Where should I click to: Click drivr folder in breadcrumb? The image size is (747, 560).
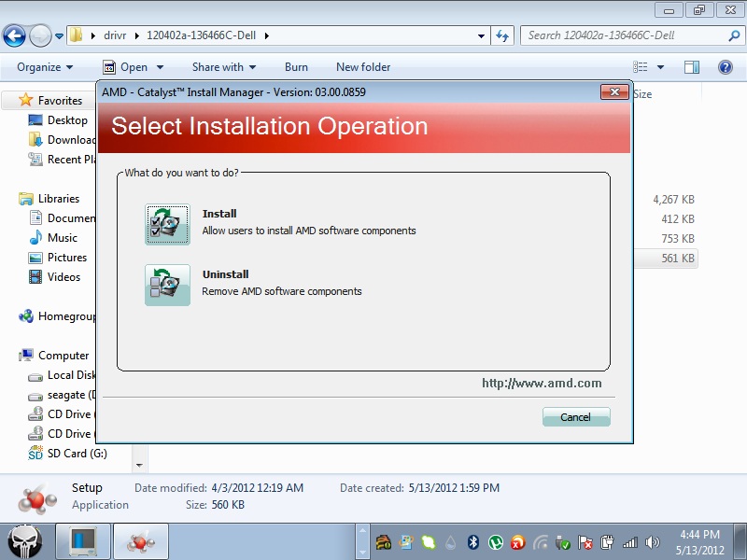click(x=115, y=35)
